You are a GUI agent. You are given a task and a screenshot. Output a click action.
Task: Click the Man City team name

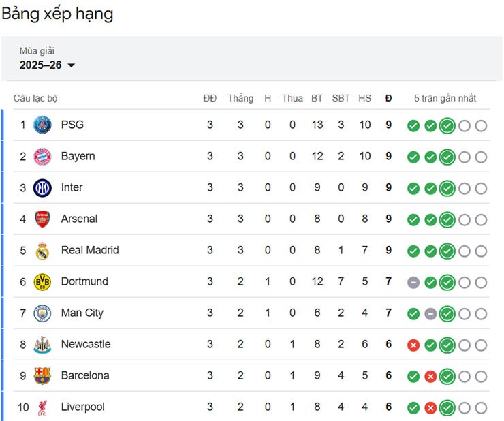click(82, 313)
